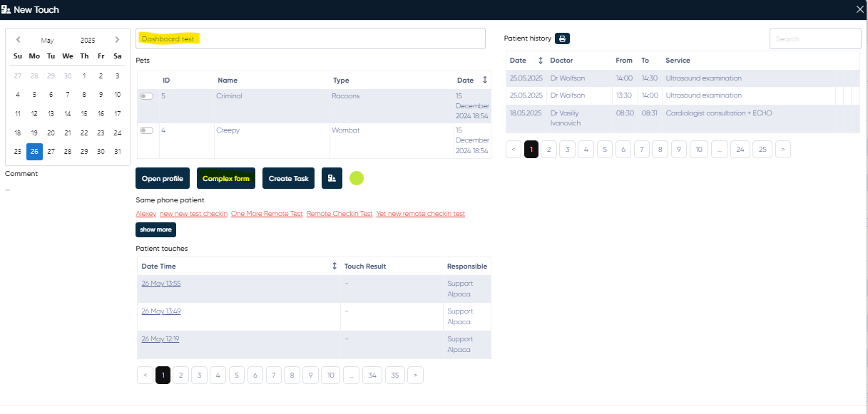Click the patient card icon button next to Create Task
This screenshot has width=868, height=414.
tap(332, 178)
